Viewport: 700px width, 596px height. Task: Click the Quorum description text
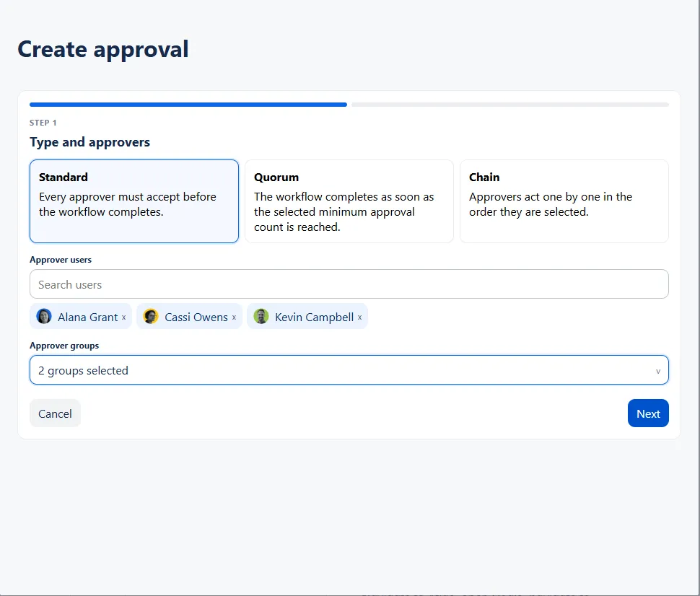point(344,212)
